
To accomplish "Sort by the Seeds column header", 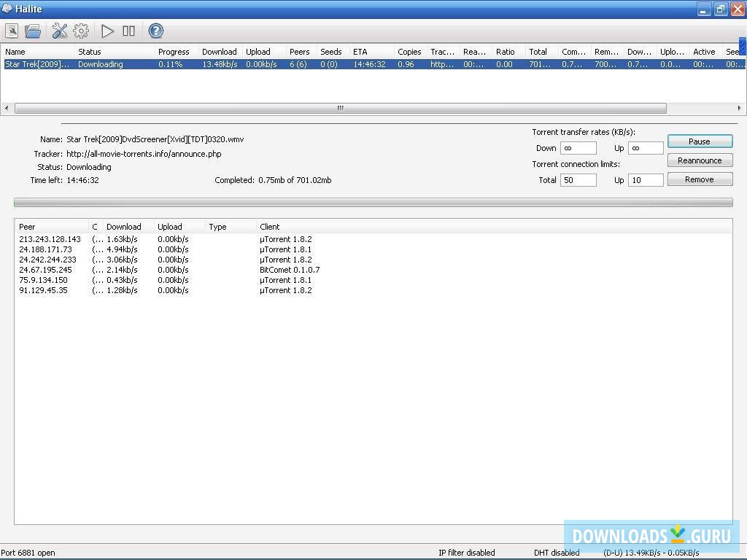I will [x=333, y=52].
